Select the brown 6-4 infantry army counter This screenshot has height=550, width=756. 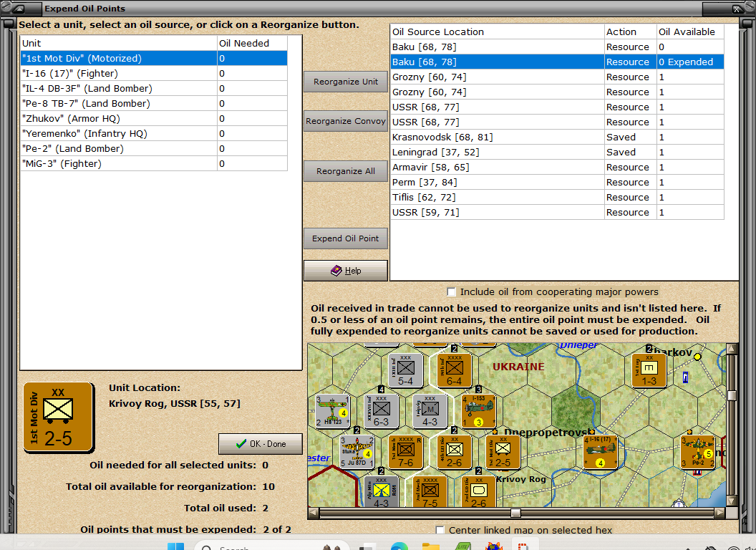click(454, 370)
